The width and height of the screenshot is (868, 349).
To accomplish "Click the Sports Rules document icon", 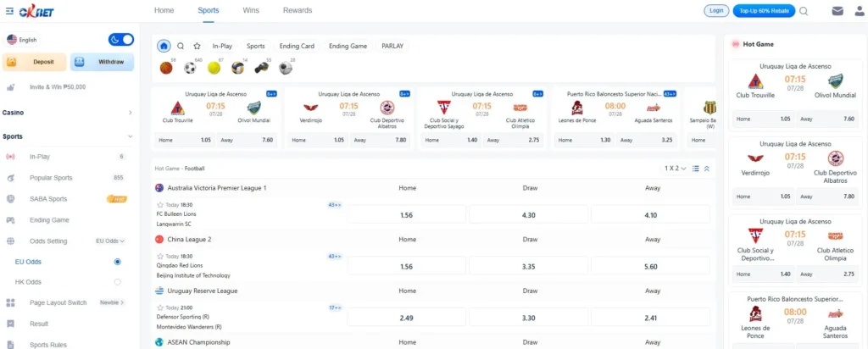I will coord(10,345).
